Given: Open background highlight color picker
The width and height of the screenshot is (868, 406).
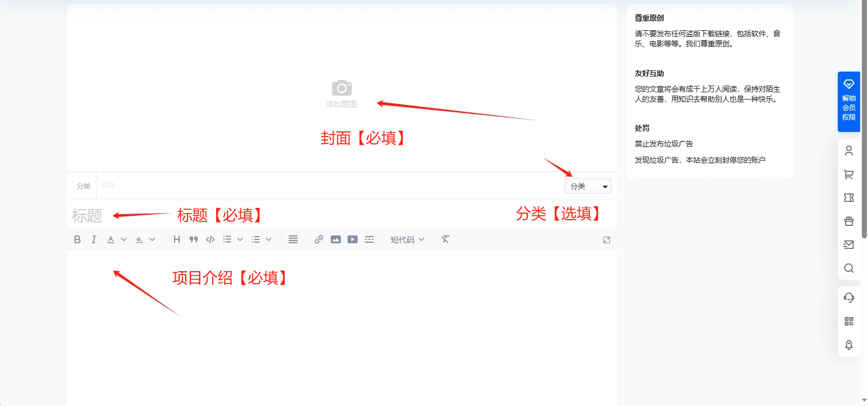Looking at the screenshot, I should [139, 239].
